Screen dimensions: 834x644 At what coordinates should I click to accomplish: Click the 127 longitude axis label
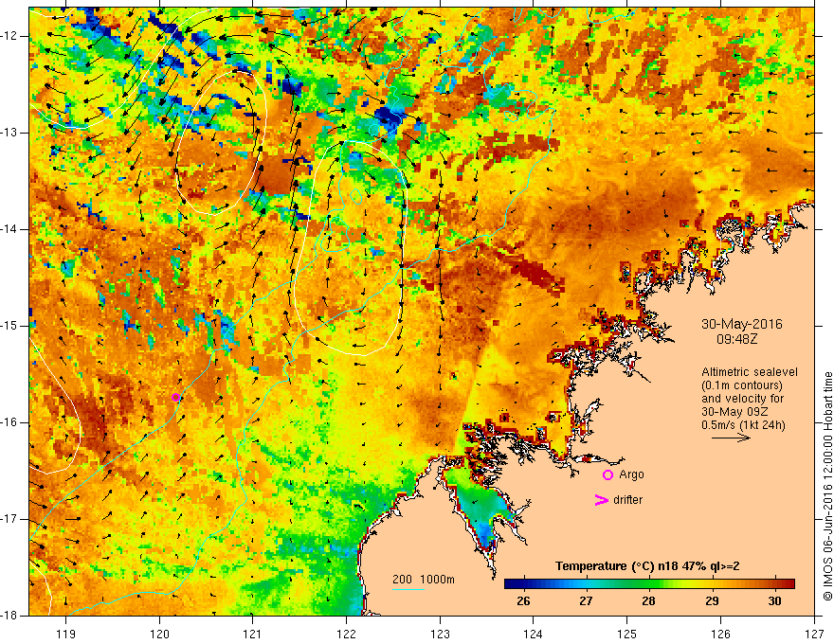[x=814, y=634]
